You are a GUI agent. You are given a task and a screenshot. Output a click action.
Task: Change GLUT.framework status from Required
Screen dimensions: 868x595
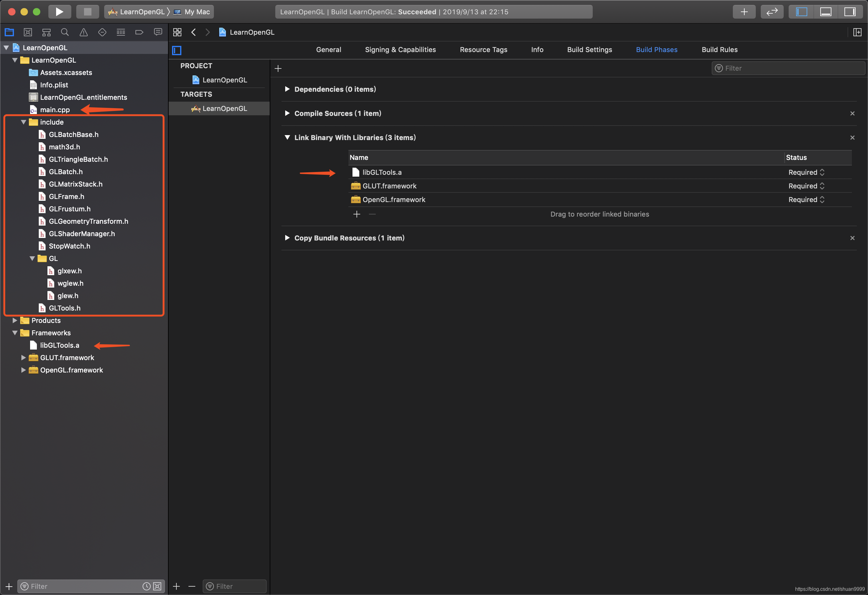pyautogui.click(x=806, y=186)
